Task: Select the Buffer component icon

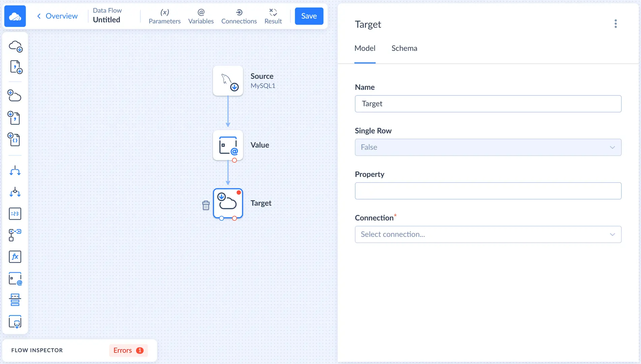Action: click(x=15, y=300)
